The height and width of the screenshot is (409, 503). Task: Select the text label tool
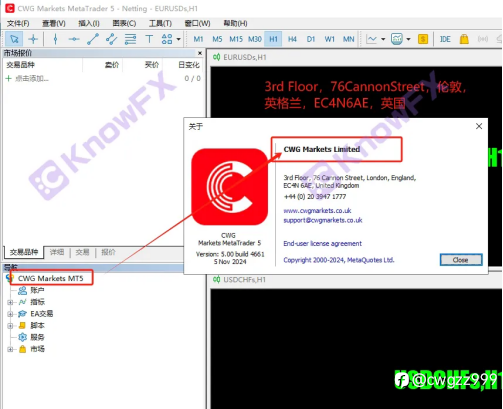tap(149, 39)
